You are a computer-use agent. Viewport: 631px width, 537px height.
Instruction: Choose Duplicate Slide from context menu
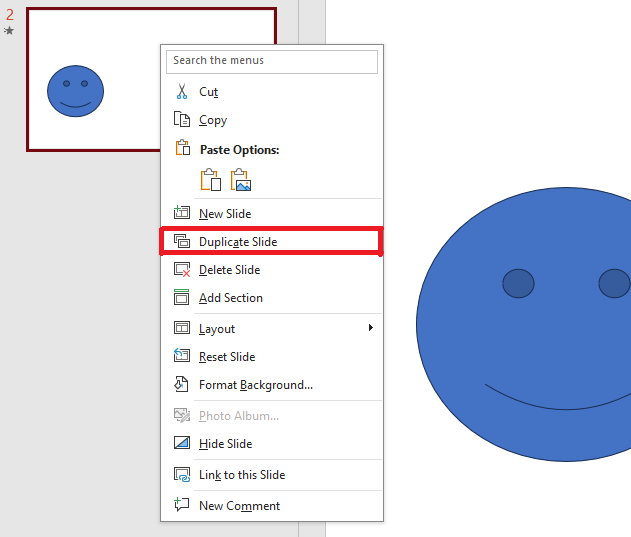click(238, 242)
